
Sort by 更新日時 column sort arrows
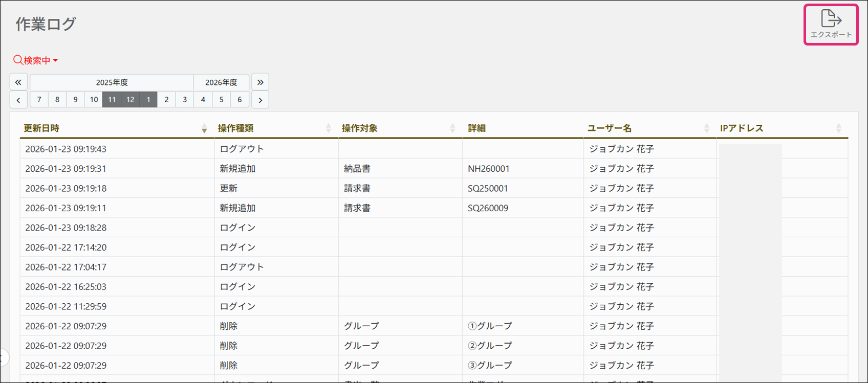click(x=204, y=128)
